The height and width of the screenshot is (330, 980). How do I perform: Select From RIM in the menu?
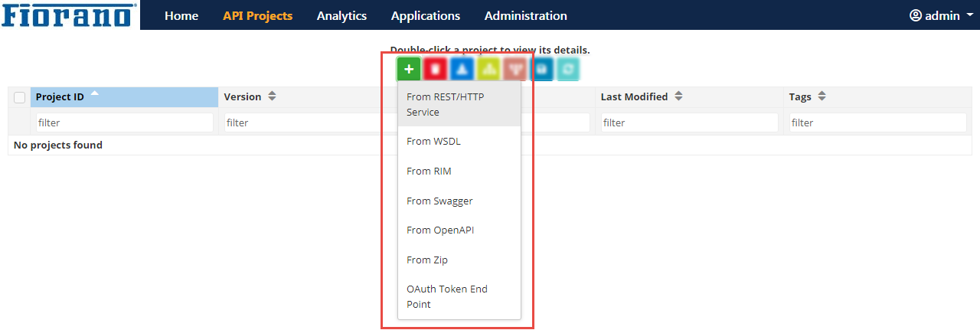[x=459, y=172]
